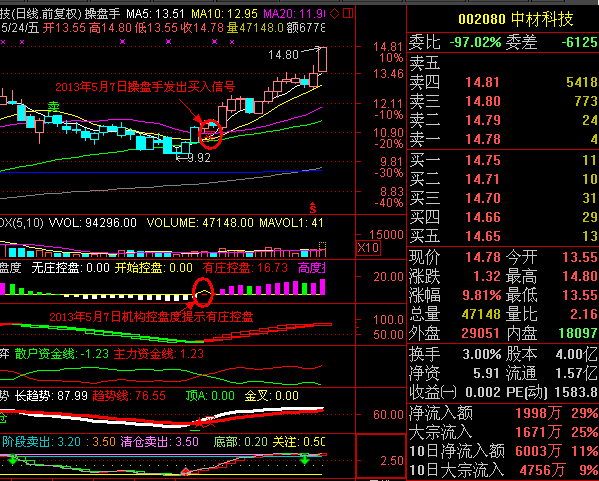Click the dotted square above the latest volume bar
599x481 pixels.
322,245
